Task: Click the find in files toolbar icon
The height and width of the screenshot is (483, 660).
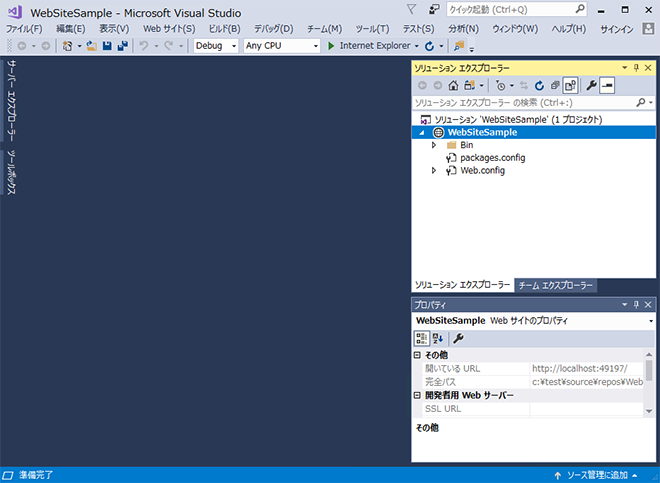Action: [459, 46]
